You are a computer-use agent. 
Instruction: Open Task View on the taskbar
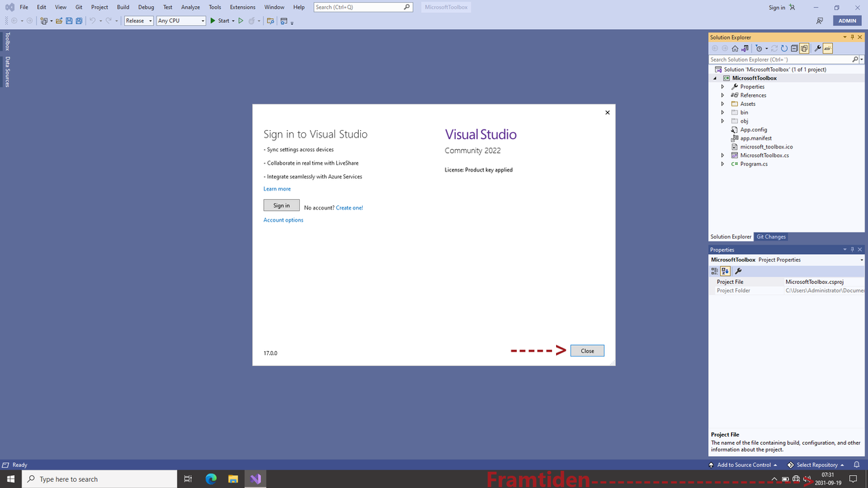189,479
